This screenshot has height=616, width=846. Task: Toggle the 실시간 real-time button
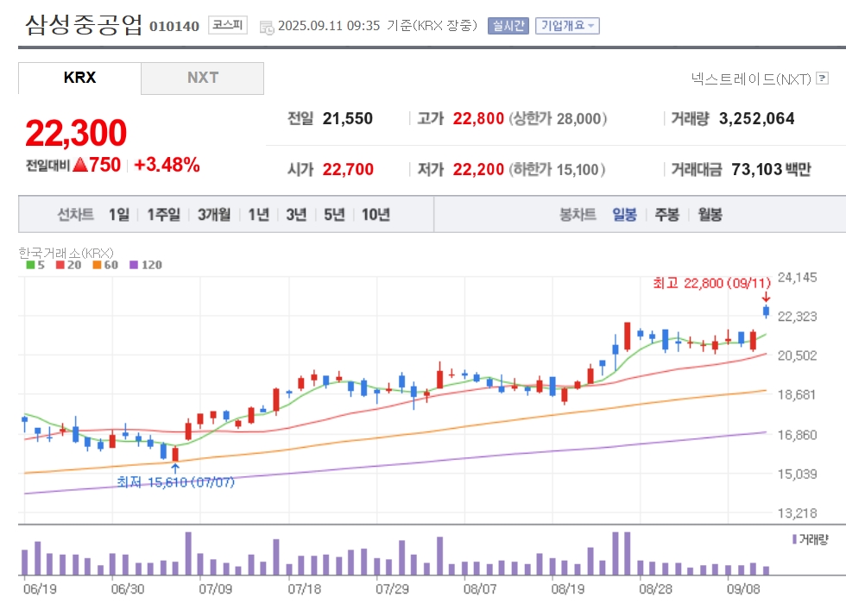(x=508, y=25)
